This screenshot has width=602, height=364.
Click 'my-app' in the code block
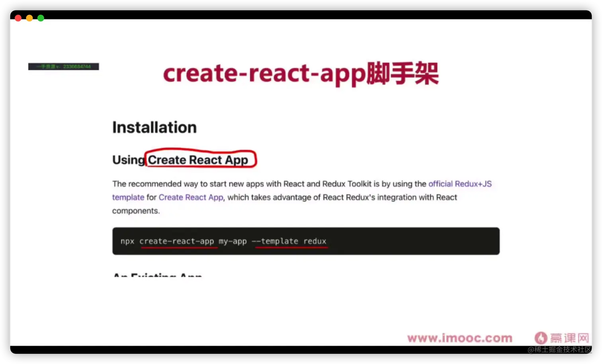(x=233, y=241)
